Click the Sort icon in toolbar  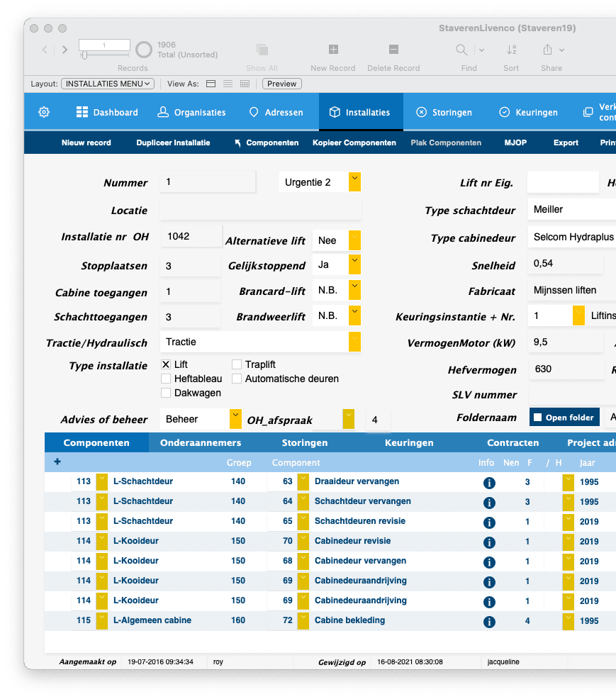[x=511, y=50]
